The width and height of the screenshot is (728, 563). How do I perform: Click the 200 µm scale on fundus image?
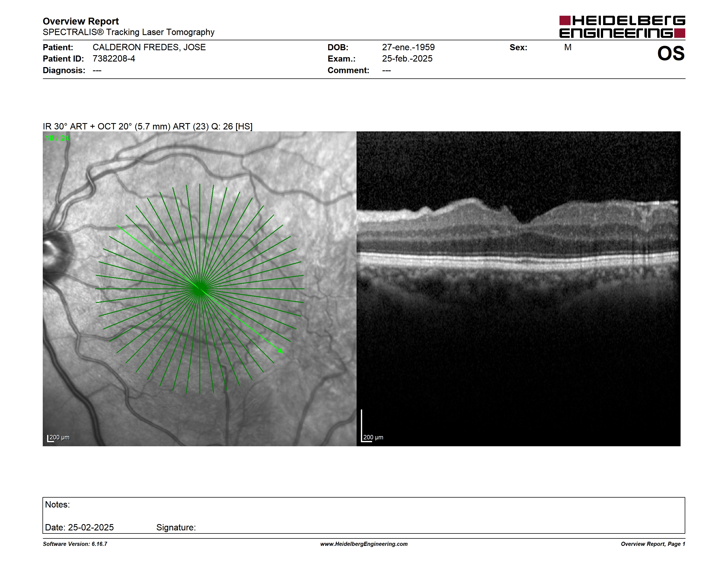[58, 438]
